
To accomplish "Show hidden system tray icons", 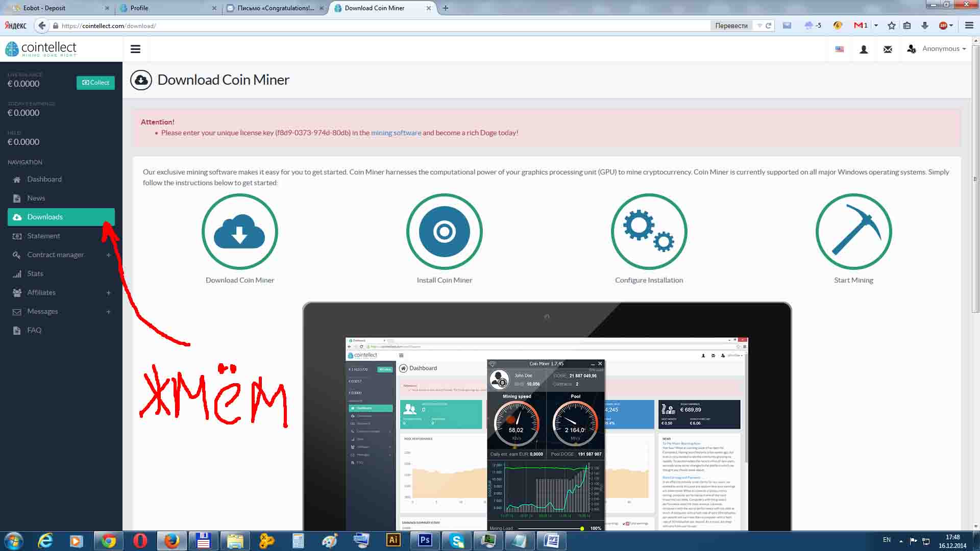I will [x=900, y=541].
